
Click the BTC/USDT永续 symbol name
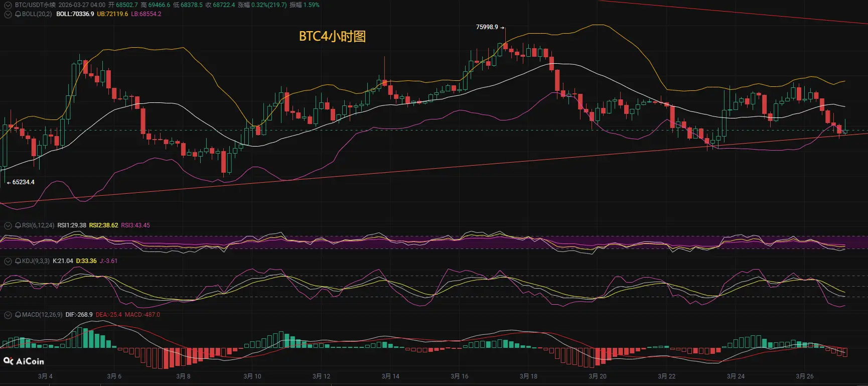point(35,5)
